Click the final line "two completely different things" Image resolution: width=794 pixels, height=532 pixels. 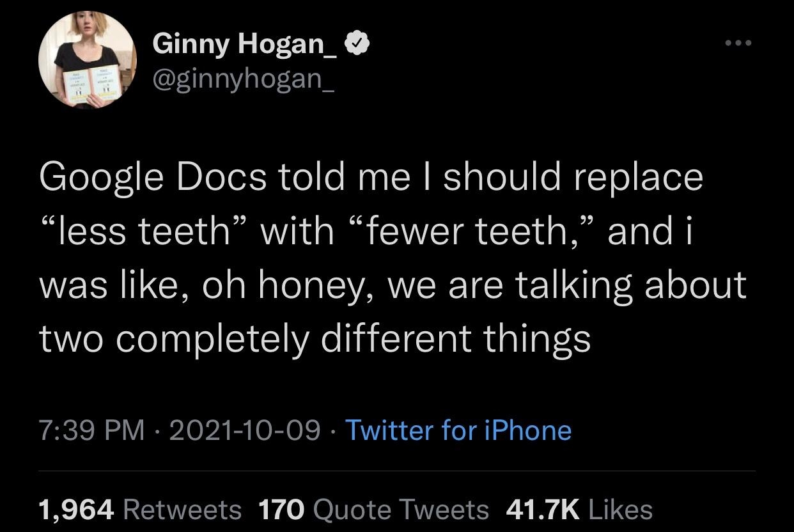(x=315, y=338)
